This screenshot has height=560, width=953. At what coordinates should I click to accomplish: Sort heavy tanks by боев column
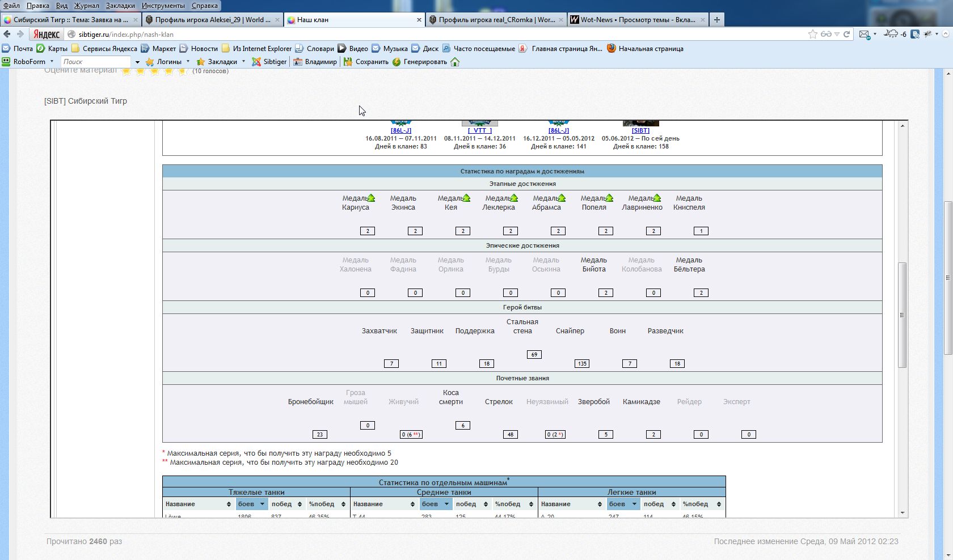[x=251, y=504]
